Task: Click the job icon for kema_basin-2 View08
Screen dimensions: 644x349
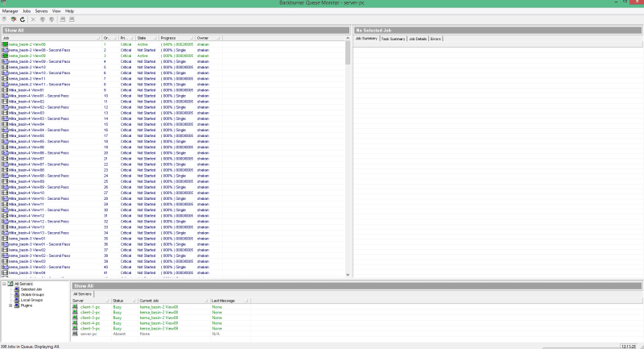Action: (5, 44)
